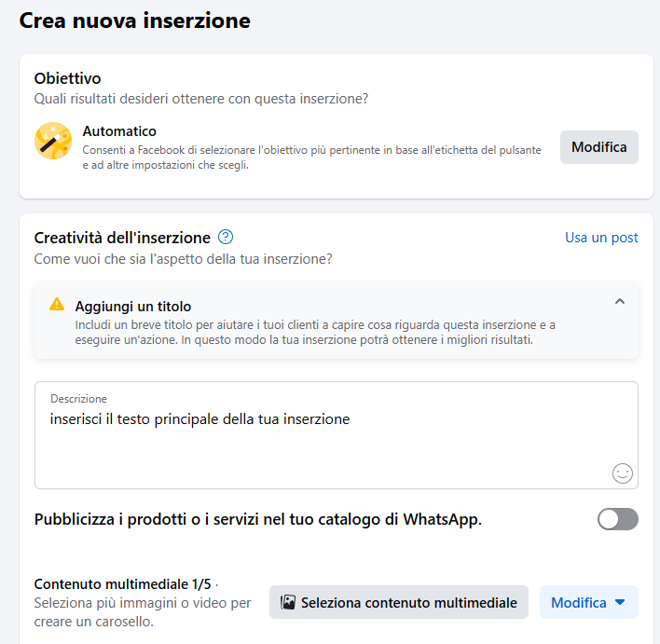Click the yellow warning triangle icon
This screenshot has width=660, height=644.
tap(57, 304)
